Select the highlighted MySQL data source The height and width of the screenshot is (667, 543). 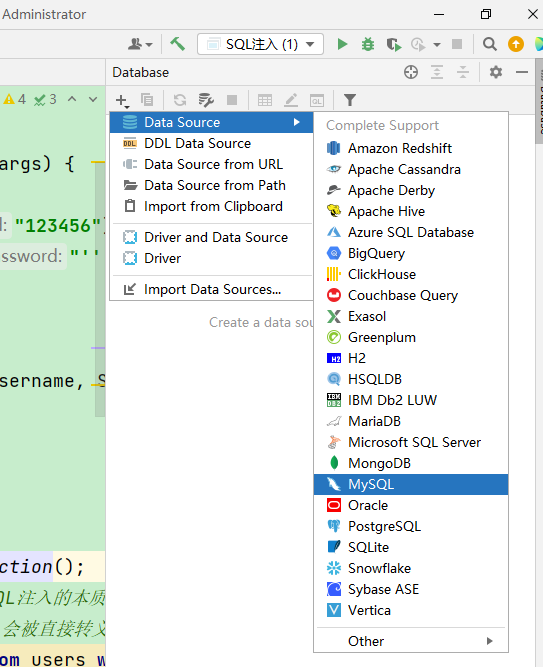[411, 484]
